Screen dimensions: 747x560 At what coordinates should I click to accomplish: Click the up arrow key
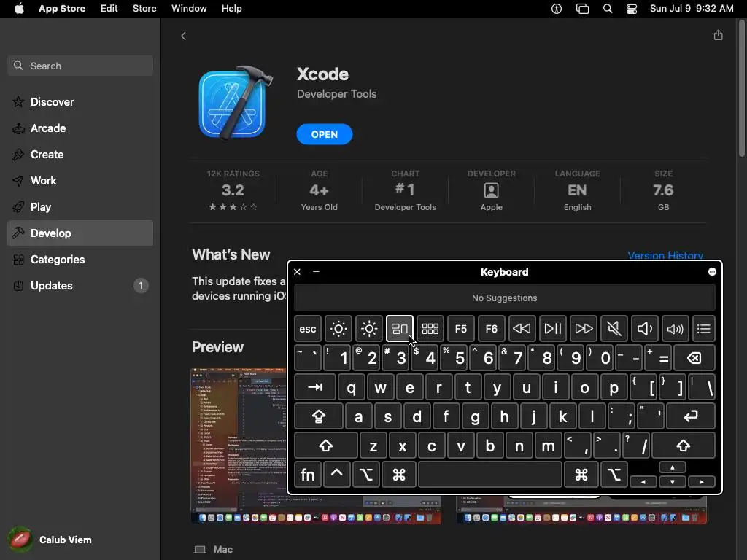pos(672,467)
